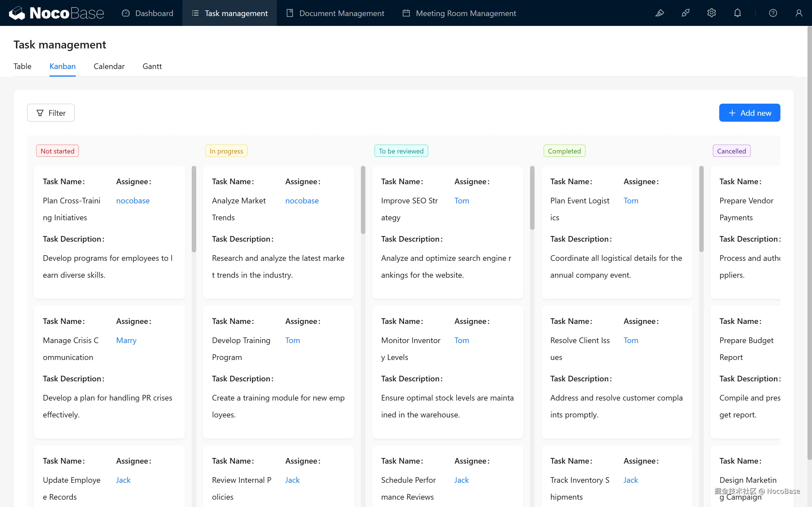Open the user profile icon
This screenshot has height=507, width=812.
(x=798, y=13)
